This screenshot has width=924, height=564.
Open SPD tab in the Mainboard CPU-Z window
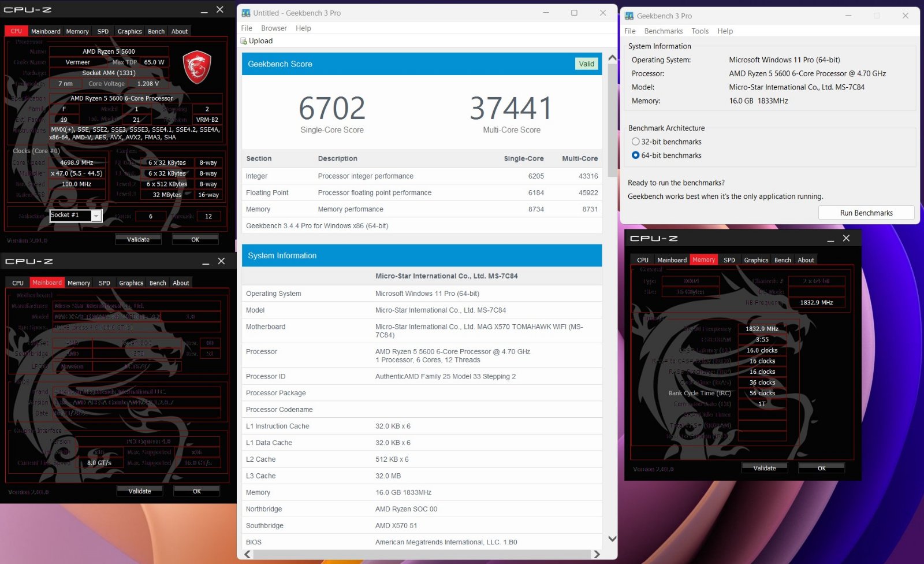(104, 283)
